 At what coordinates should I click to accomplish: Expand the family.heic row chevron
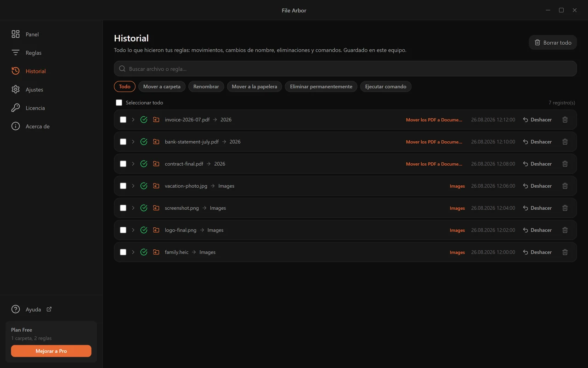pos(133,252)
